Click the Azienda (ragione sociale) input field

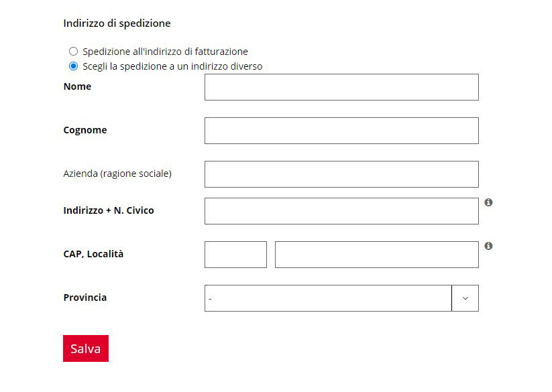pyautogui.click(x=341, y=174)
